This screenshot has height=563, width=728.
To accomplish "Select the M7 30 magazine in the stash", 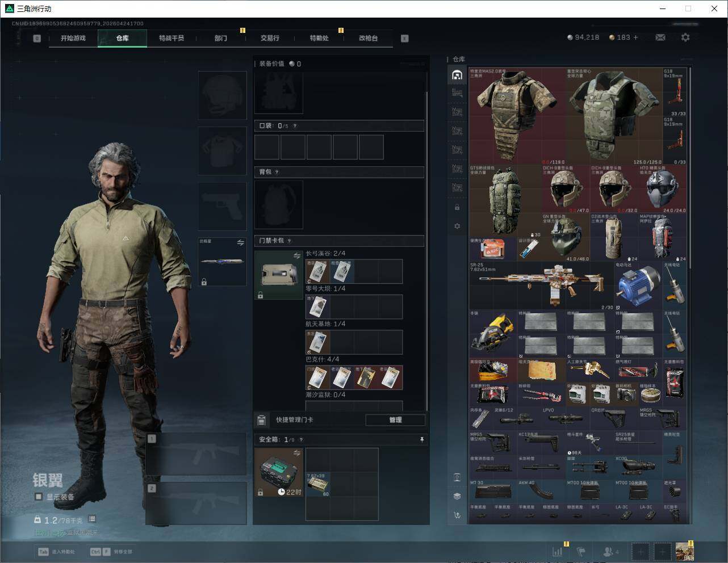I will 493,491.
